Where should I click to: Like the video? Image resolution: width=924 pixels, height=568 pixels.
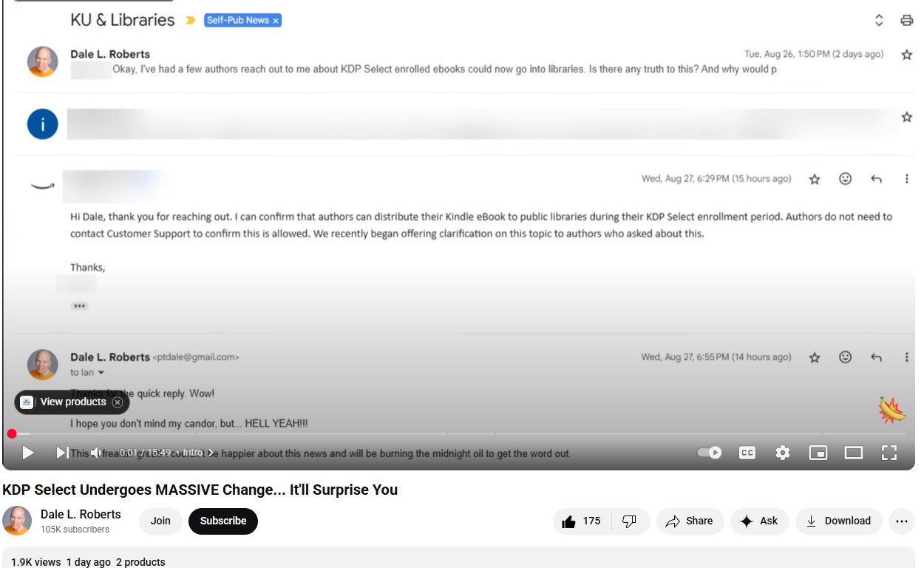[581, 521]
